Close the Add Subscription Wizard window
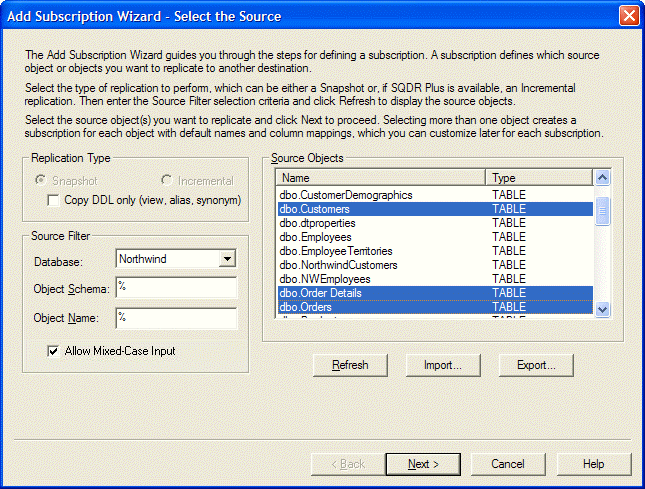Viewport: 645px width, 489px height. 629,16
